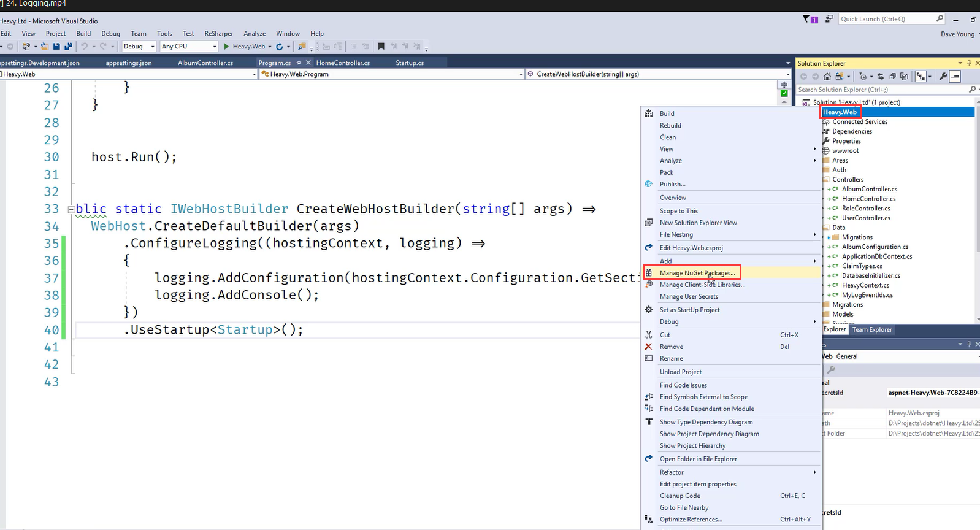Click the Refresh browser icon in toolbar
This screenshot has height=530, width=980.
coord(280,47)
